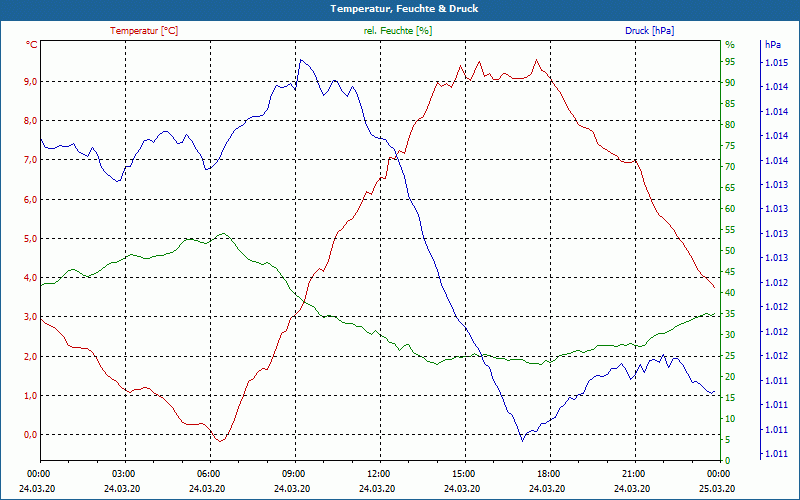Select humidity axis value 40
Viewport: 800px width, 500px height.
pos(730,293)
